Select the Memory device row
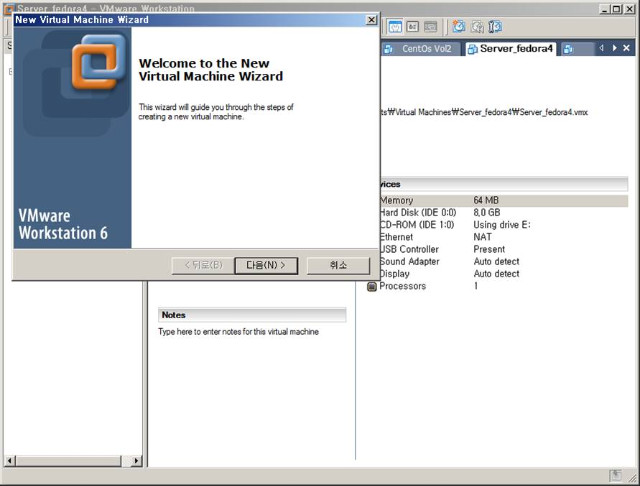 coord(504,200)
